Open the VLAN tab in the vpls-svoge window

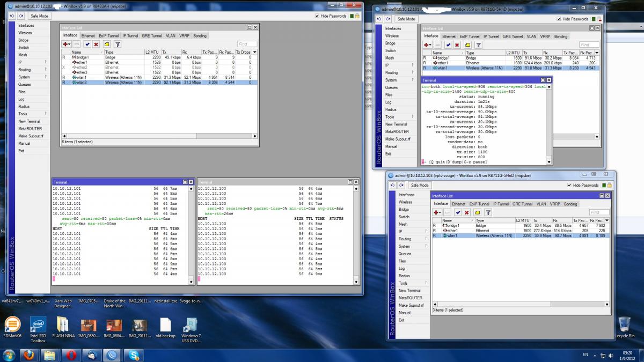[540, 204]
